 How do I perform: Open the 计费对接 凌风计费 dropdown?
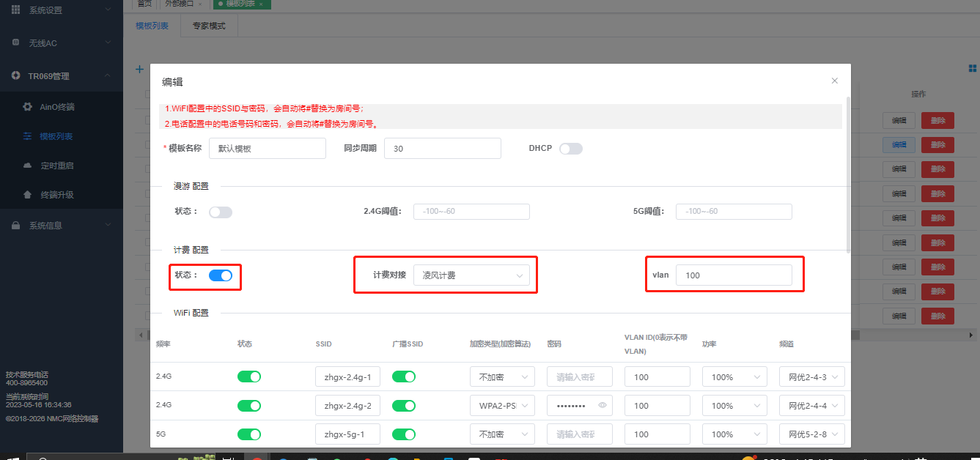(471, 275)
